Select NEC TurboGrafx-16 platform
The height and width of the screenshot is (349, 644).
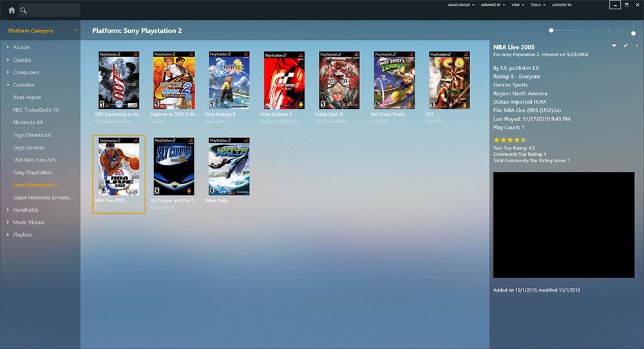[x=35, y=109]
